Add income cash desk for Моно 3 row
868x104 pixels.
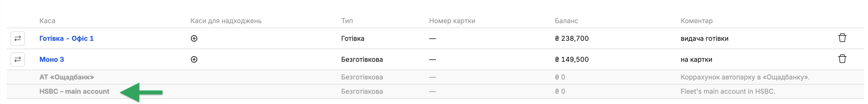point(194,59)
